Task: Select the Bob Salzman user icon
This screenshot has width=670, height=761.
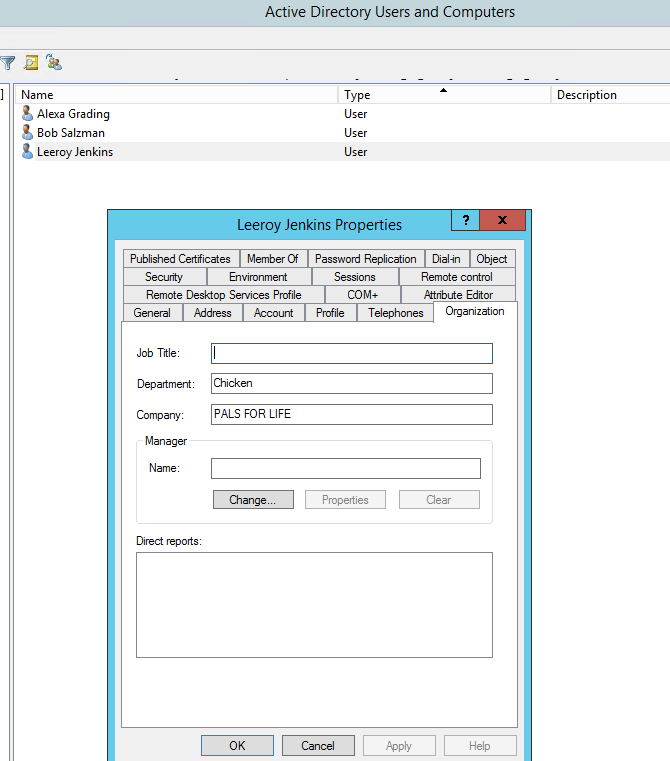Action: pyautogui.click(x=27, y=133)
